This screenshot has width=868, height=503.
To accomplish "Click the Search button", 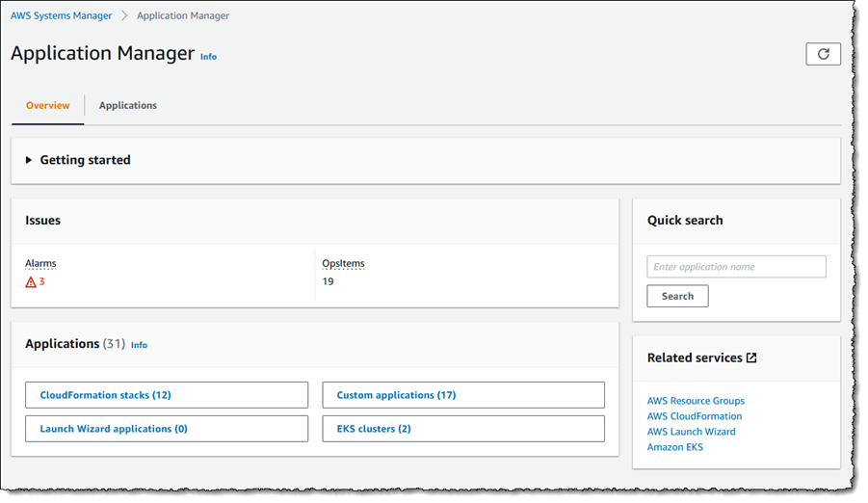I will tap(677, 296).
